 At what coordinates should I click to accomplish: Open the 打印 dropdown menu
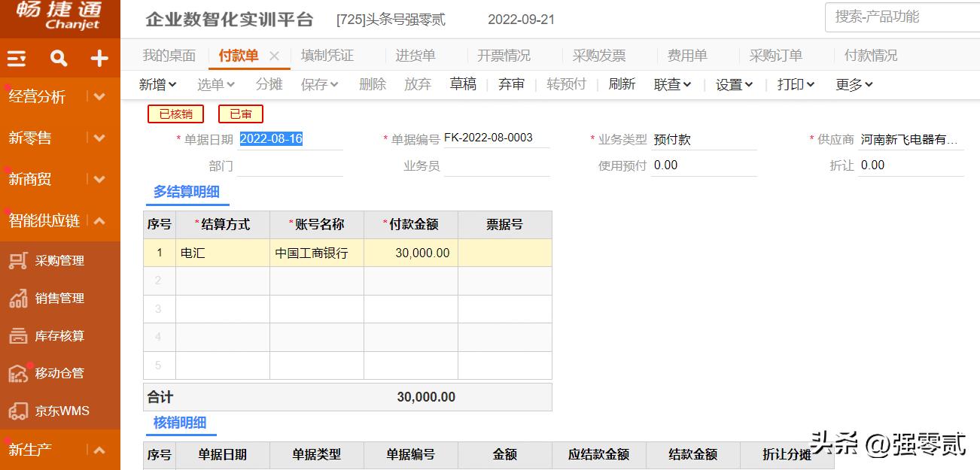794,84
